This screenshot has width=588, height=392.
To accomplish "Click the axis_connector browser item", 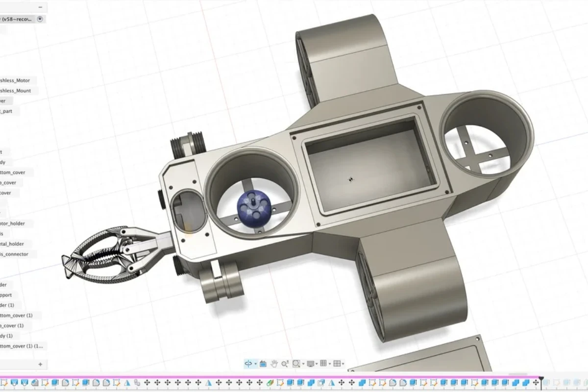I will [x=15, y=254].
